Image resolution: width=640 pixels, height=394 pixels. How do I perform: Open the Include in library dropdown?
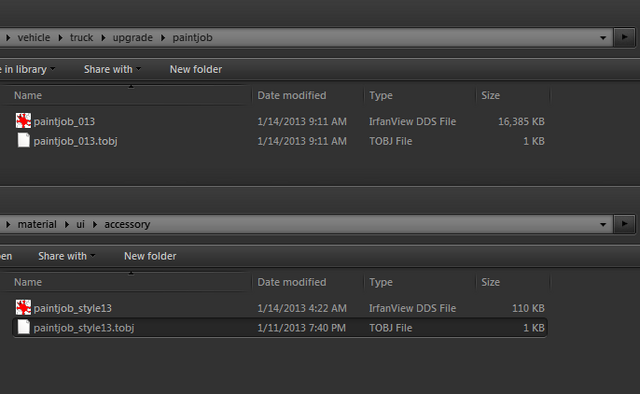27,69
